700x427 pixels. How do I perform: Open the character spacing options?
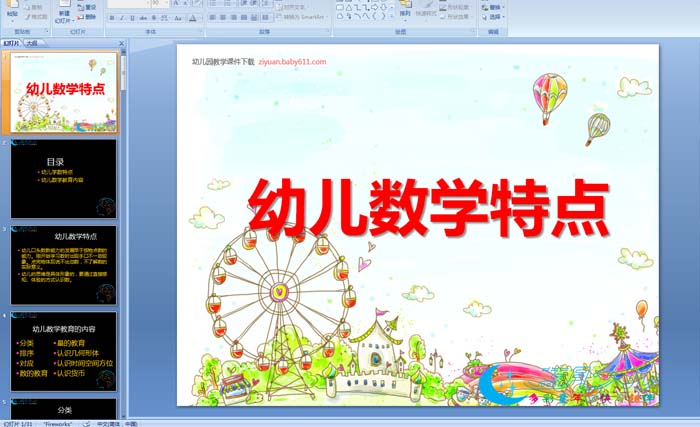coord(165,18)
